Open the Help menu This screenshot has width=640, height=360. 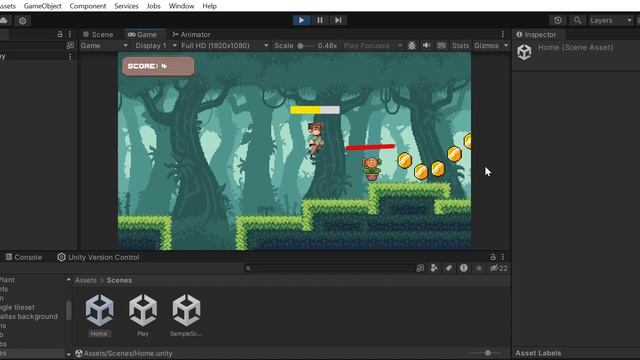click(x=209, y=6)
